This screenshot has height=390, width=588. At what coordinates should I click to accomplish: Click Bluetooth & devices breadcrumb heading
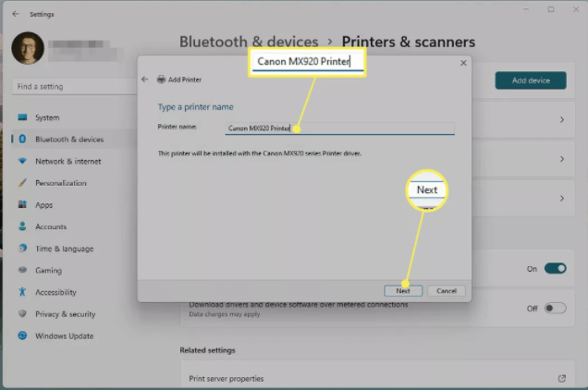249,42
